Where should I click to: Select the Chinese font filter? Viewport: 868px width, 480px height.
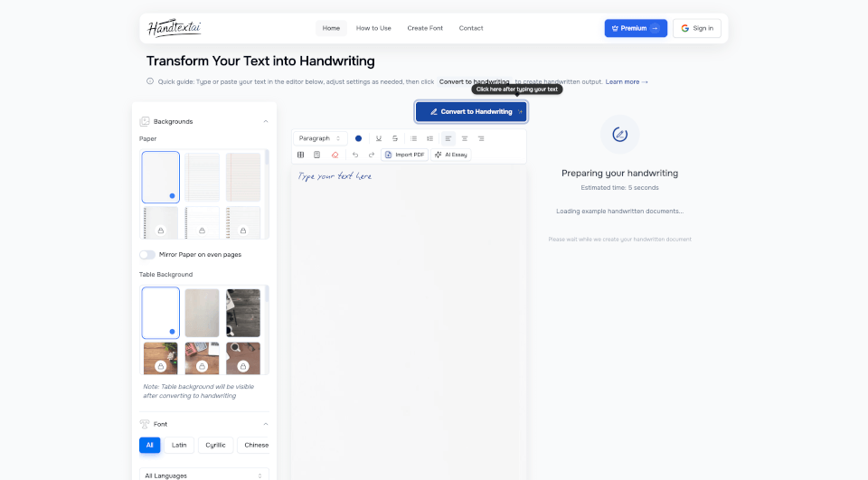(x=254, y=445)
